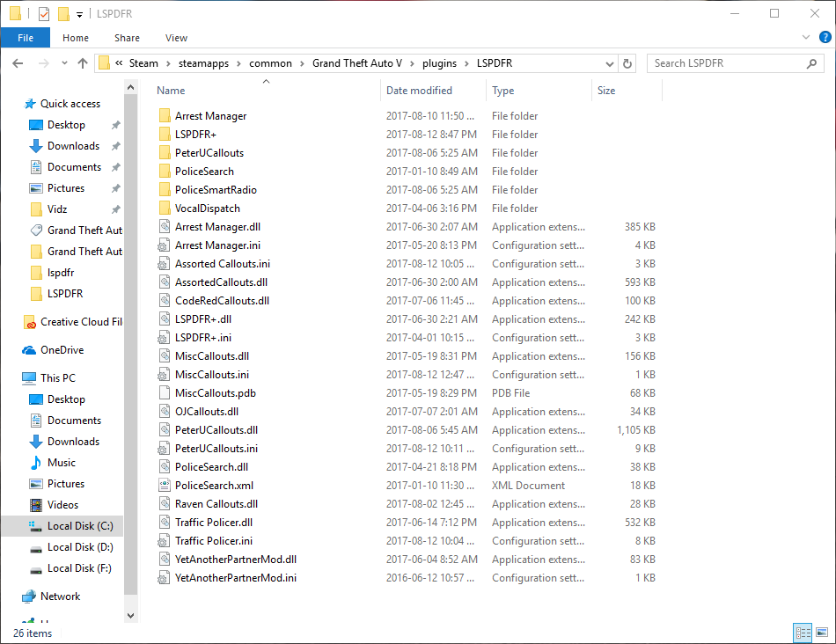This screenshot has width=836, height=644.
Task: Click the New folder quick access icon
Action: click(x=63, y=14)
